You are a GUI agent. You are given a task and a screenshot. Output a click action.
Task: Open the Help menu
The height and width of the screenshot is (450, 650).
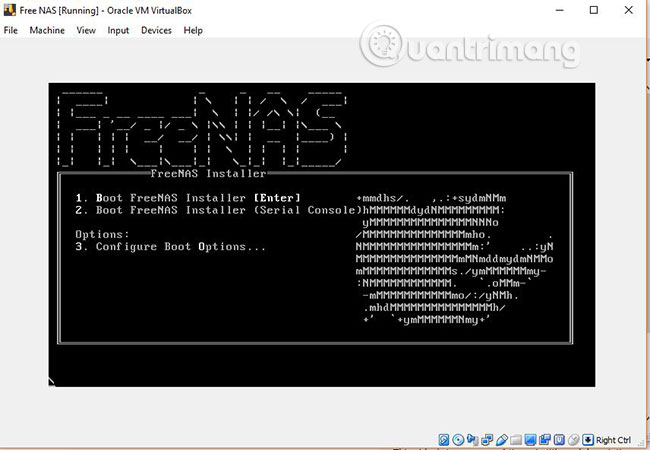point(193,30)
